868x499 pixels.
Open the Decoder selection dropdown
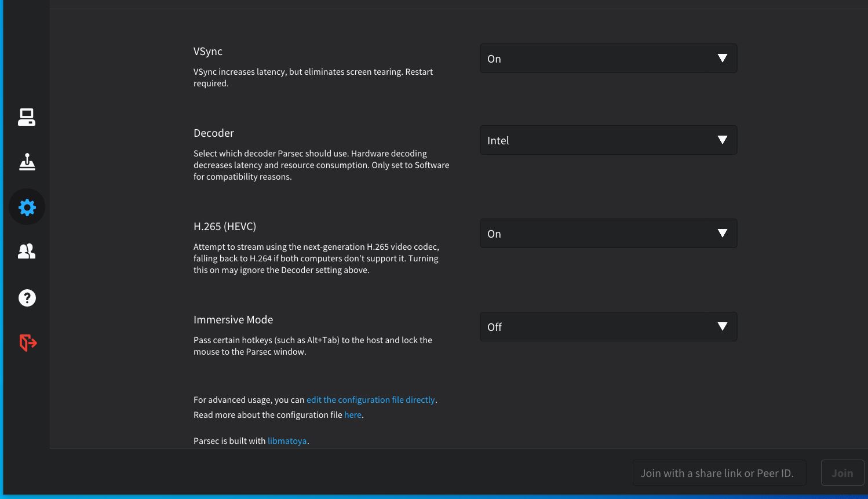pyautogui.click(x=608, y=140)
